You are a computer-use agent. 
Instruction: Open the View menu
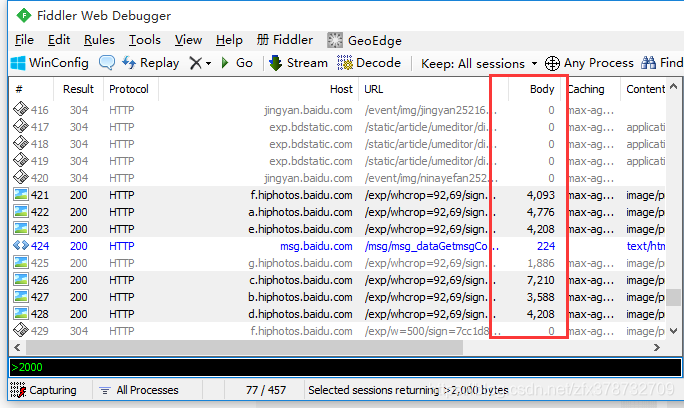pos(188,40)
